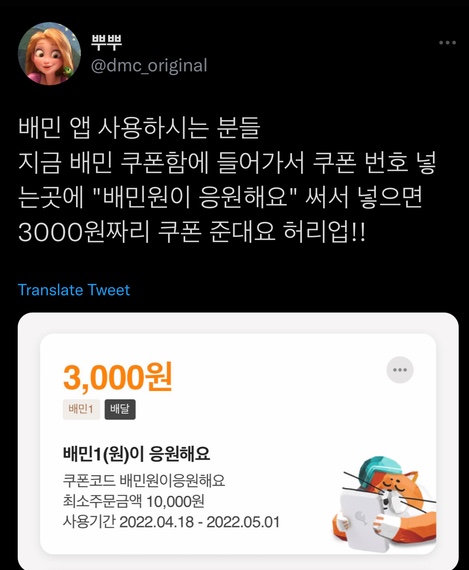Viewport: 469px width, 570px height.
Task: Select the dark 배달 tag
Action: point(120,409)
